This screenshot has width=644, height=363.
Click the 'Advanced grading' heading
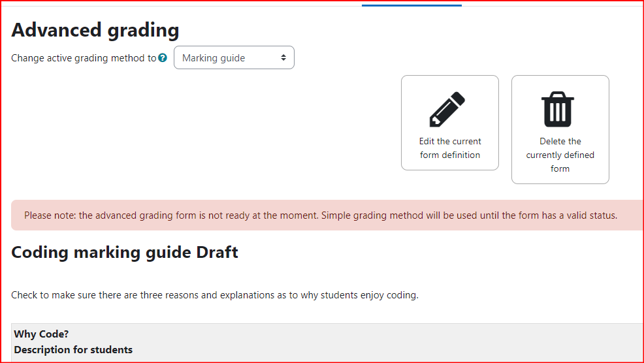pos(95,30)
